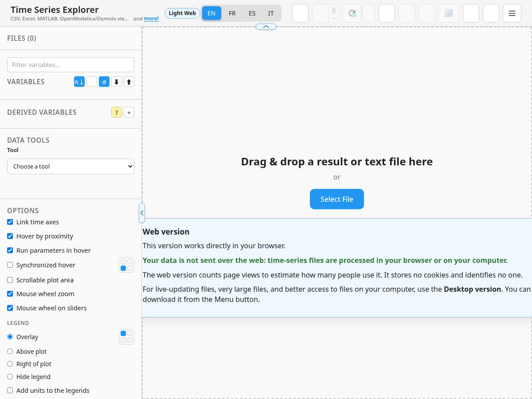Switch language to IT

tap(271, 13)
